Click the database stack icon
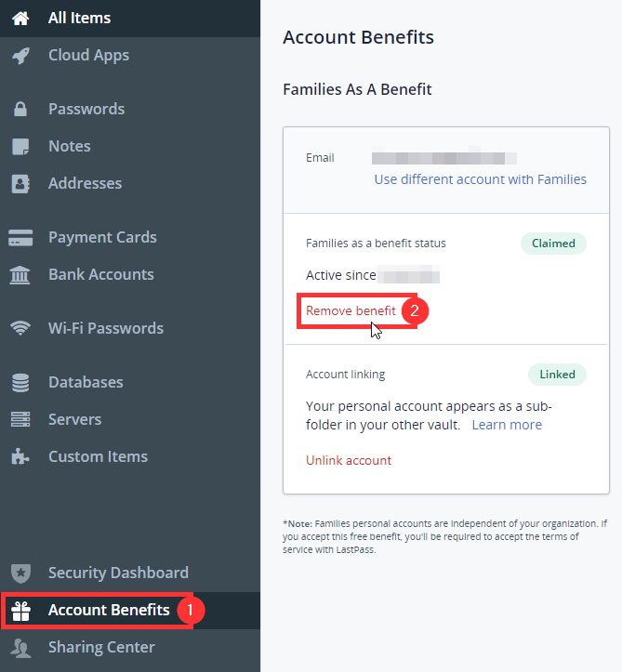Screen dimensions: 622x672 (x=20, y=382)
